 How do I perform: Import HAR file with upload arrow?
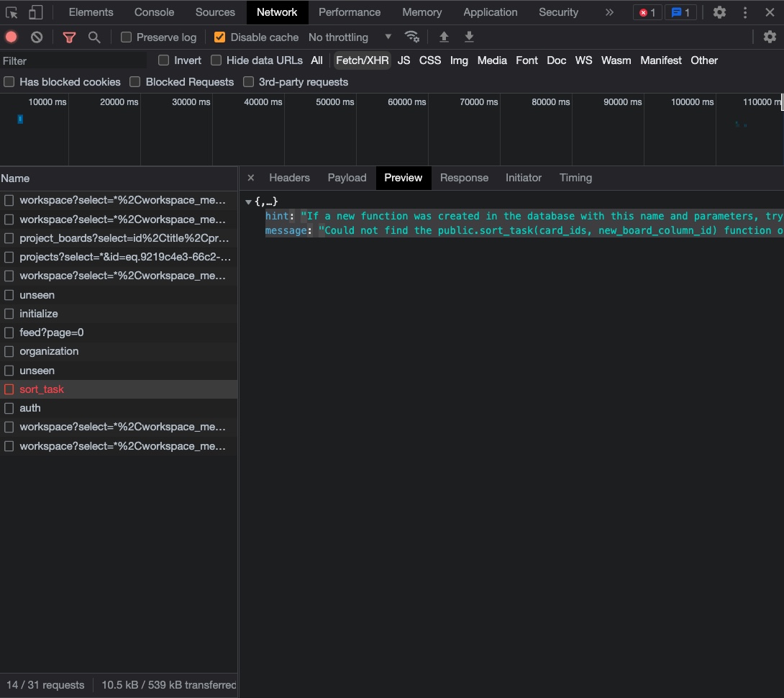pyautogui.click(x=444, y=37)
